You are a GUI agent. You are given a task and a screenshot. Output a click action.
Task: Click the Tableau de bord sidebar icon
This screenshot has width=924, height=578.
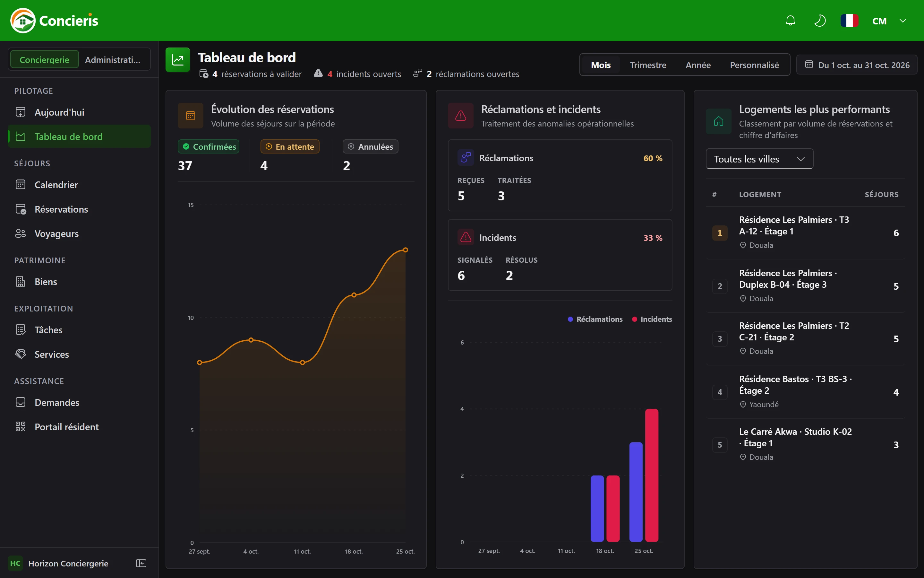(21, 136)
